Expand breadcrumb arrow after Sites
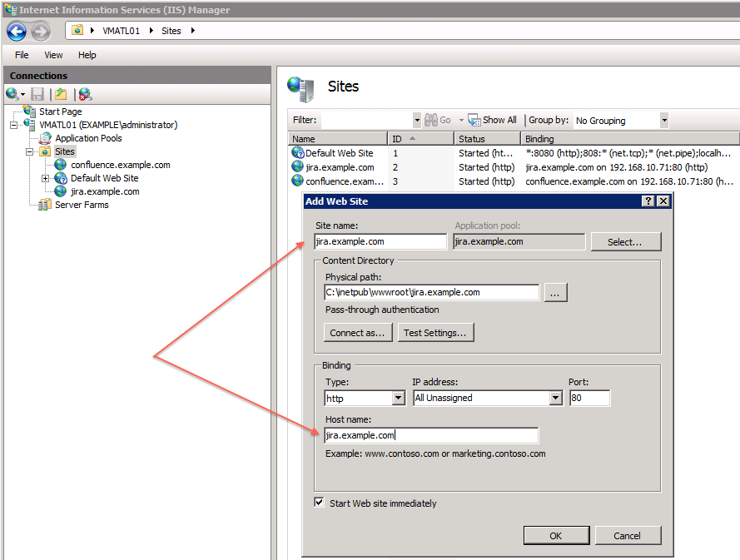The width and height of the screenshot is (740, 560). click(192, 31)
